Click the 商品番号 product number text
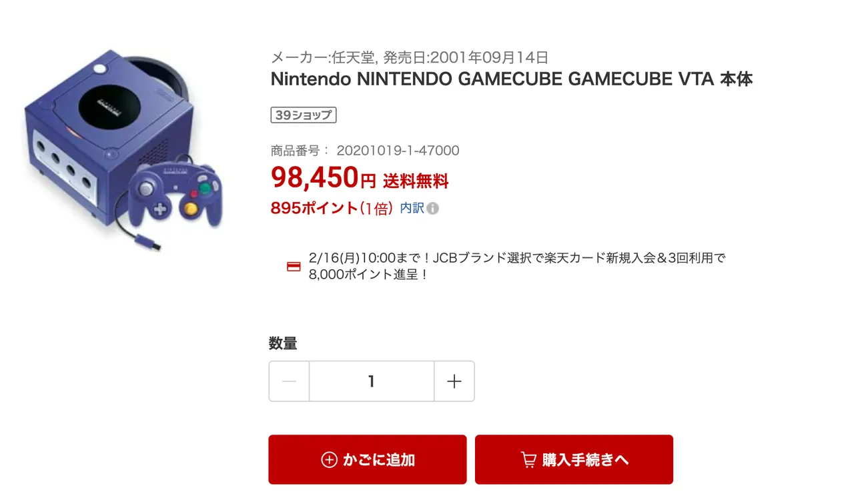Image resolution: width=854 pixels, height=504 pixels. point(365,151)
